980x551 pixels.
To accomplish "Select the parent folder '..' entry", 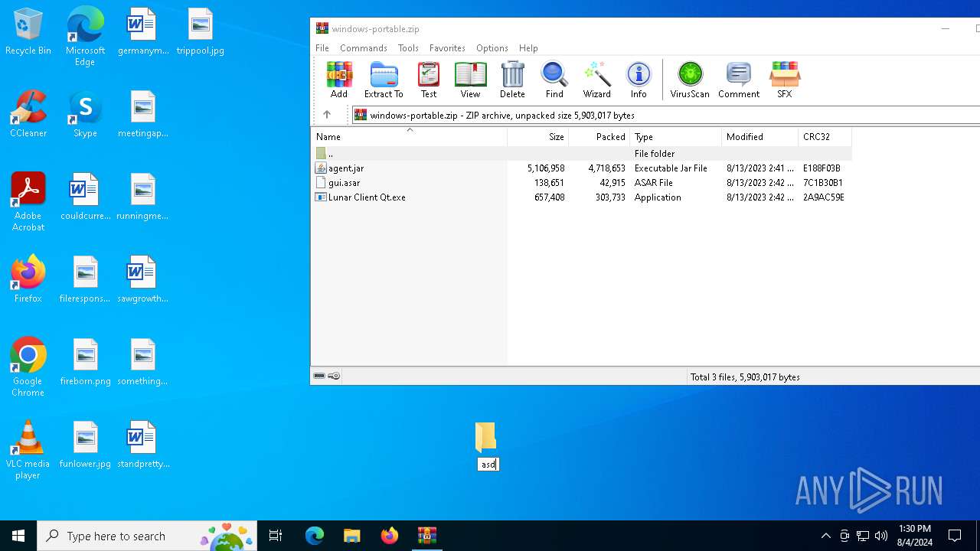I will tap(580, 154).
